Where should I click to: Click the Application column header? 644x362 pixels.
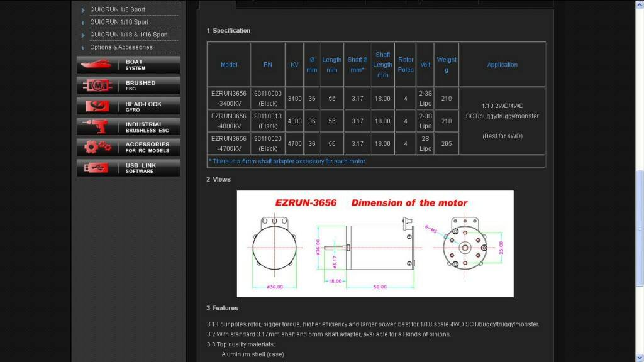502,65
